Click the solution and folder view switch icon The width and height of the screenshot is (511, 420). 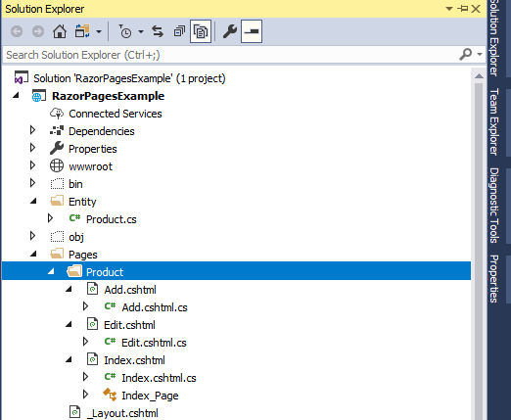coord(82,31)
